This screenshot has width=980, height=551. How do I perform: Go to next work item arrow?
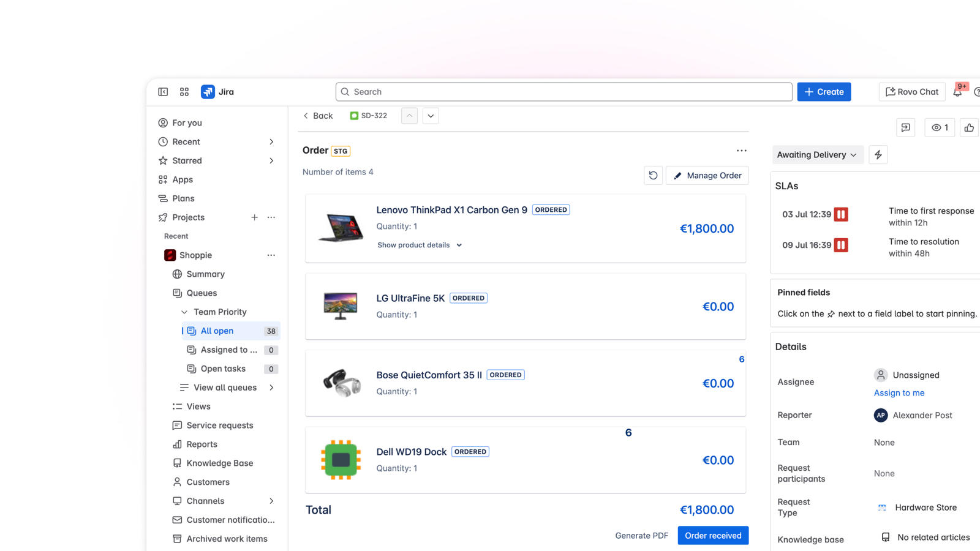[431, 116]
